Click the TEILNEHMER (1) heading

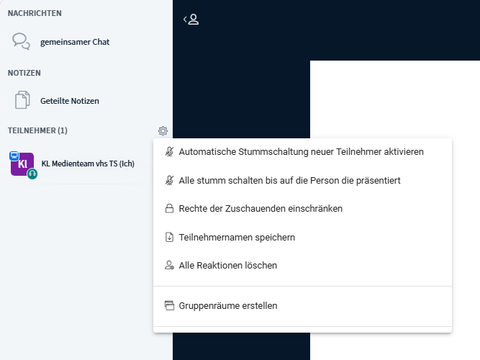[38, 130]
